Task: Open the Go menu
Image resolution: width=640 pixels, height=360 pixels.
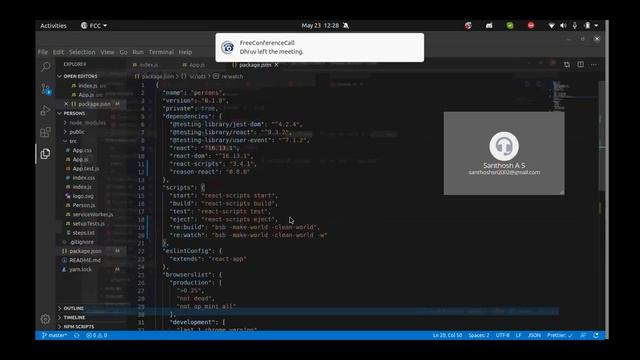Action: coord(124,52)
